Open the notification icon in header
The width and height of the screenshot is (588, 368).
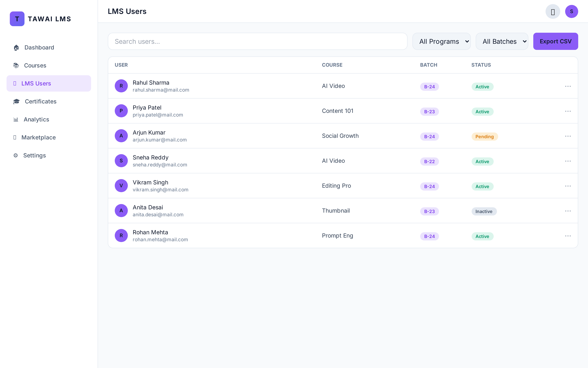tap(553, 11)
